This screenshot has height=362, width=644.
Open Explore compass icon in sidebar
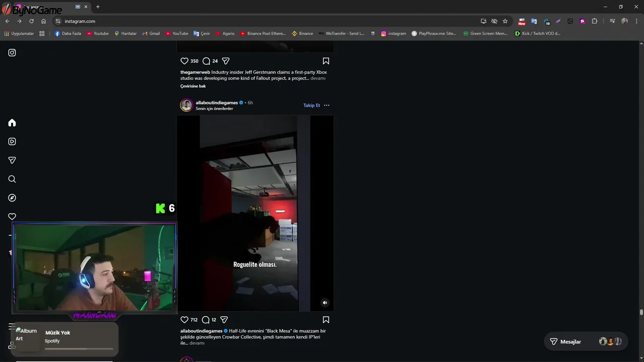pyautogui.click(x=12, y=198)
